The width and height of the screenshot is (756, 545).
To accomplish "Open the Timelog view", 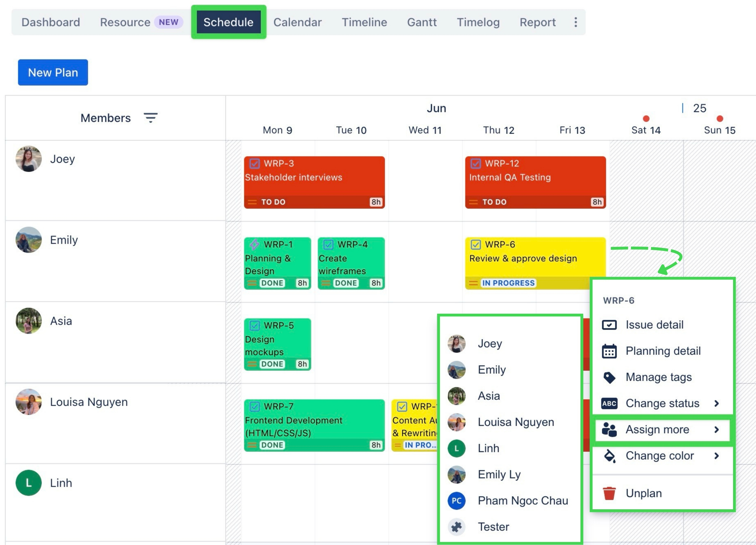I will pos(478,22).
